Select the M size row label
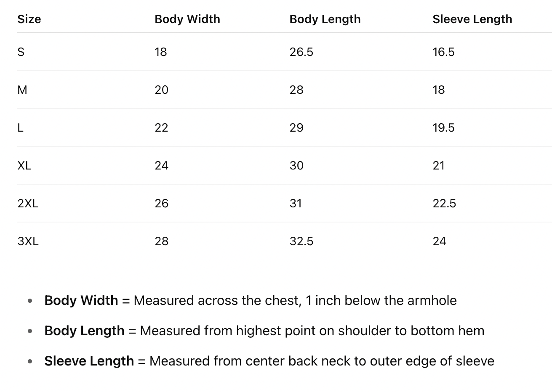This screenshot has width=552, height=392. [x=22, y=90]
